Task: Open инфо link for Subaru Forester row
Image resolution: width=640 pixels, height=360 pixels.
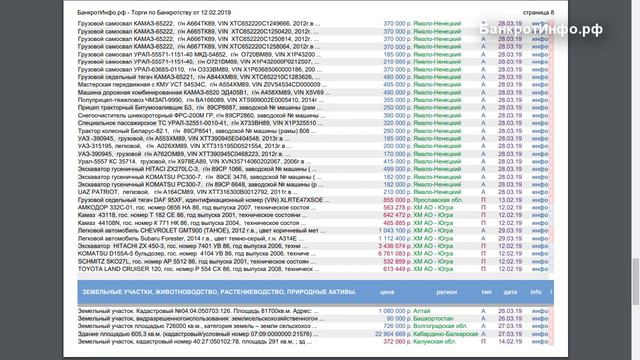Action: coord(540,238)
